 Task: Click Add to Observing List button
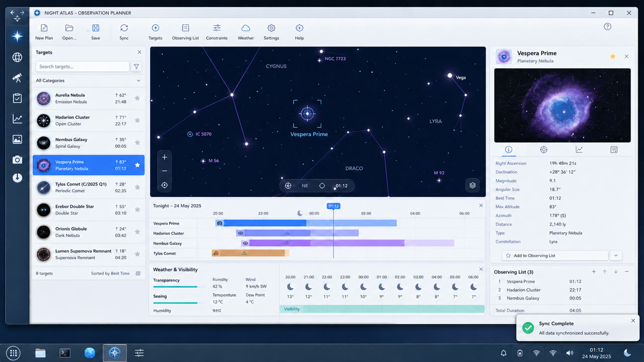coord(555,255)
